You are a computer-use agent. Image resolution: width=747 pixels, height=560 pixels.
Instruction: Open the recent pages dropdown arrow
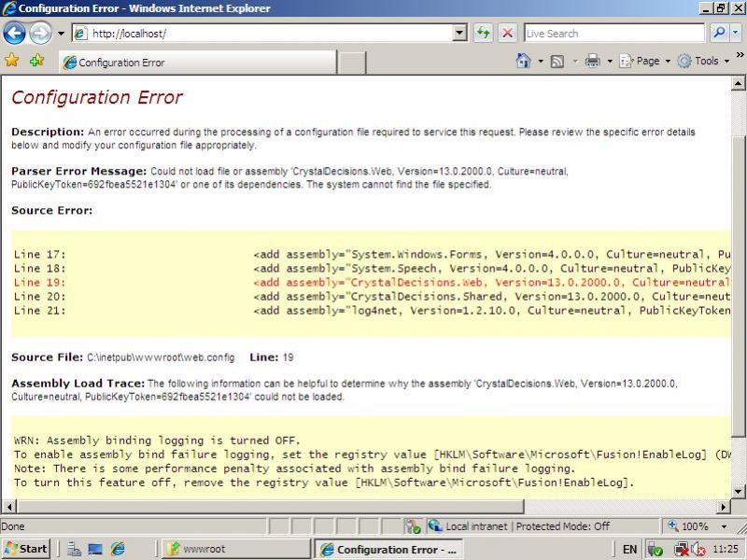point(61,34)
